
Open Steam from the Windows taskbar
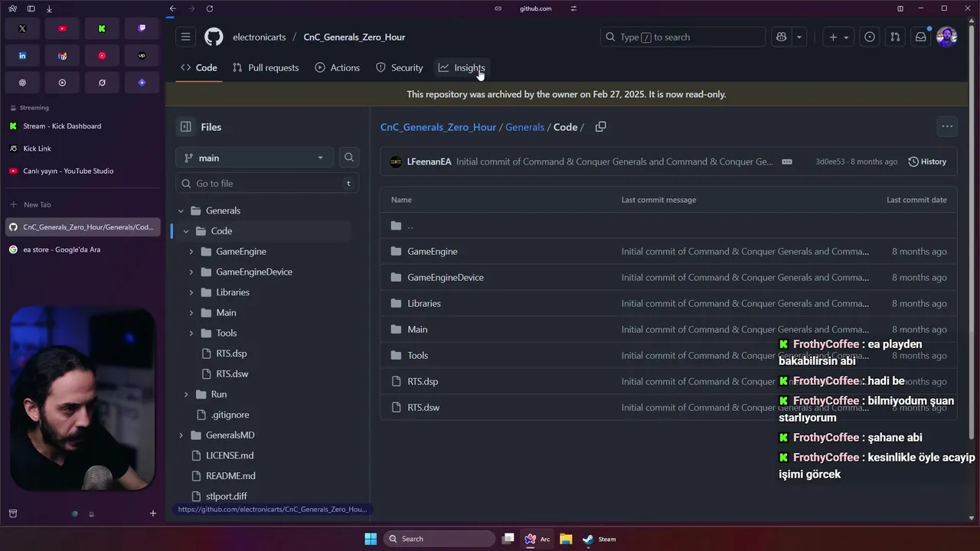tap(599, 539)
